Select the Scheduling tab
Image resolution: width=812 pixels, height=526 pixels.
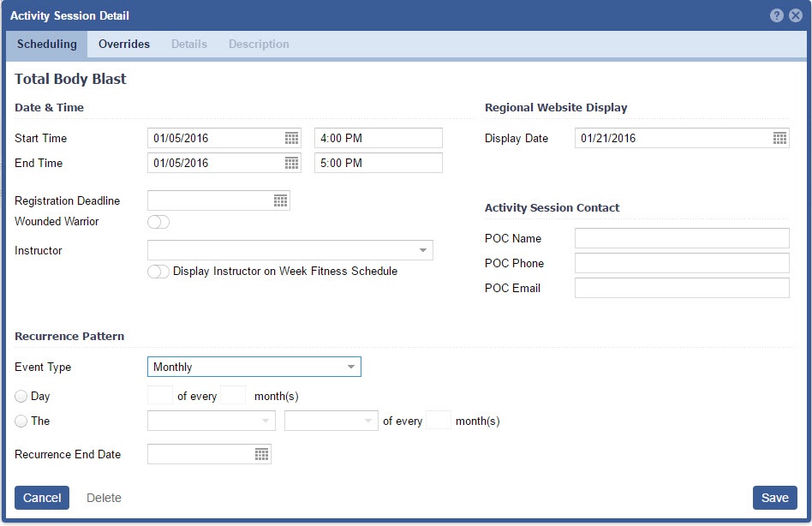click(x=46, y=44)
